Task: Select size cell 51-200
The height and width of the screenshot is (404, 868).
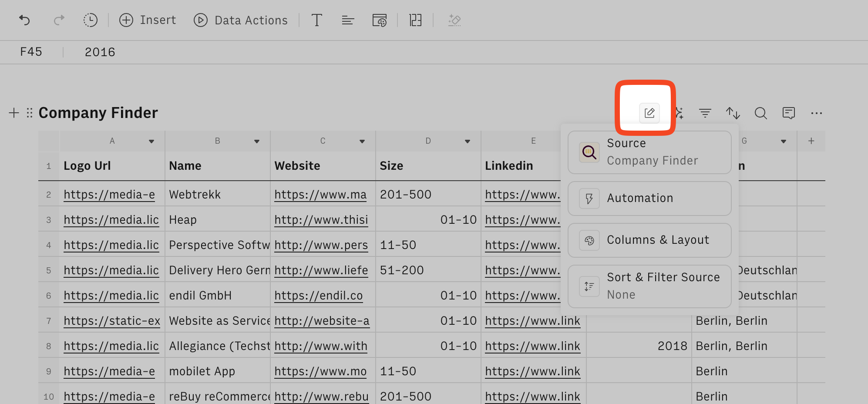Action: (428, 270)
